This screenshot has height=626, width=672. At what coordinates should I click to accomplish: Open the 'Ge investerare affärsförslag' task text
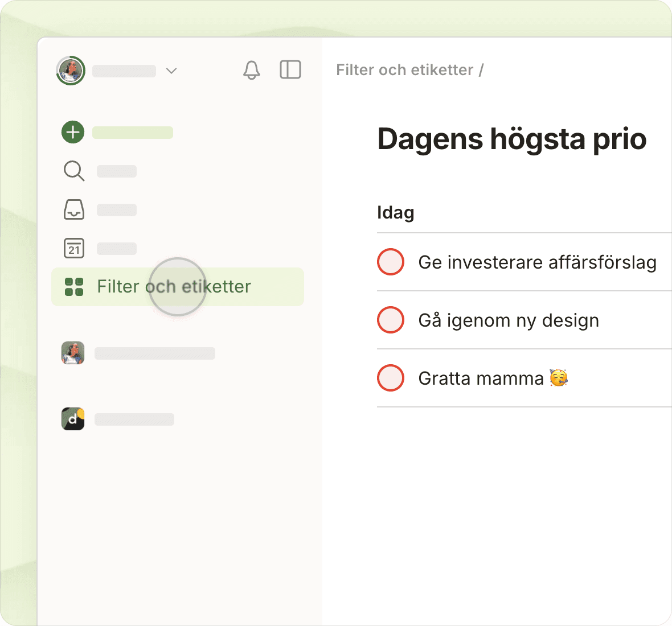pos(536,262)
